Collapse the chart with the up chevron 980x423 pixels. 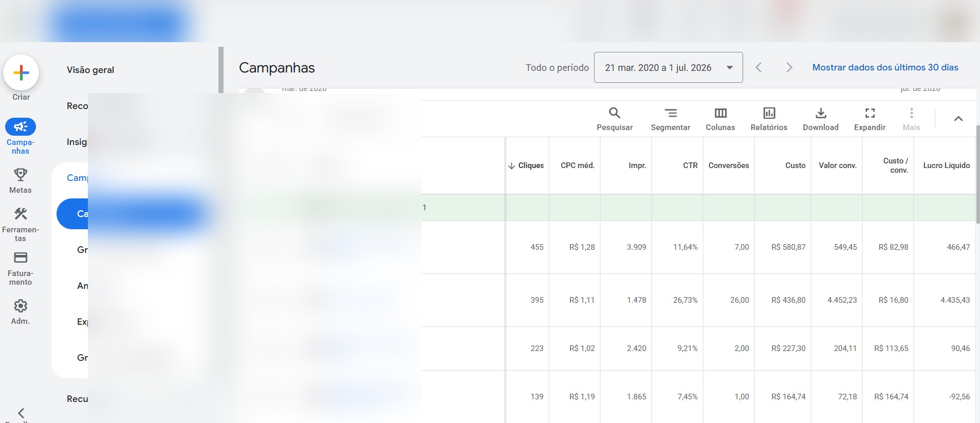958,119
